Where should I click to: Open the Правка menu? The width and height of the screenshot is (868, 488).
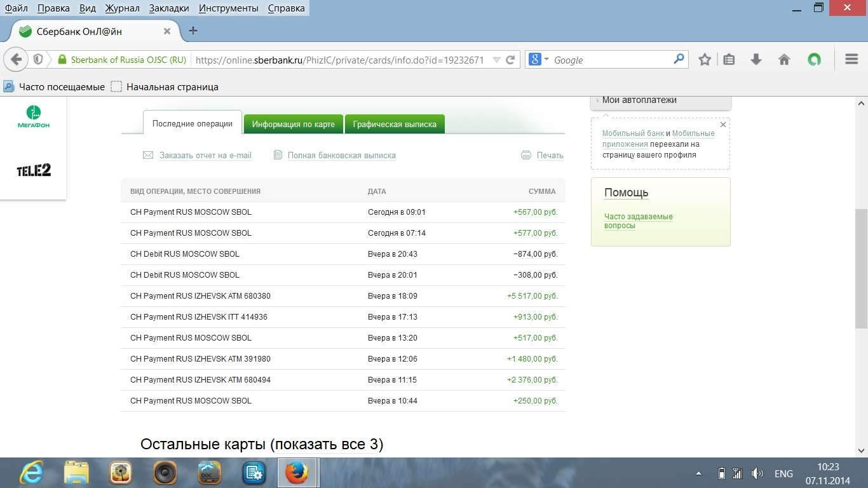(53, 8)
